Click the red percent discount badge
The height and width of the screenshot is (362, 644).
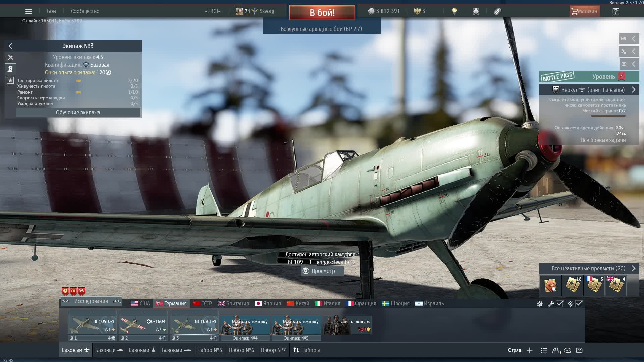point(82,291)
